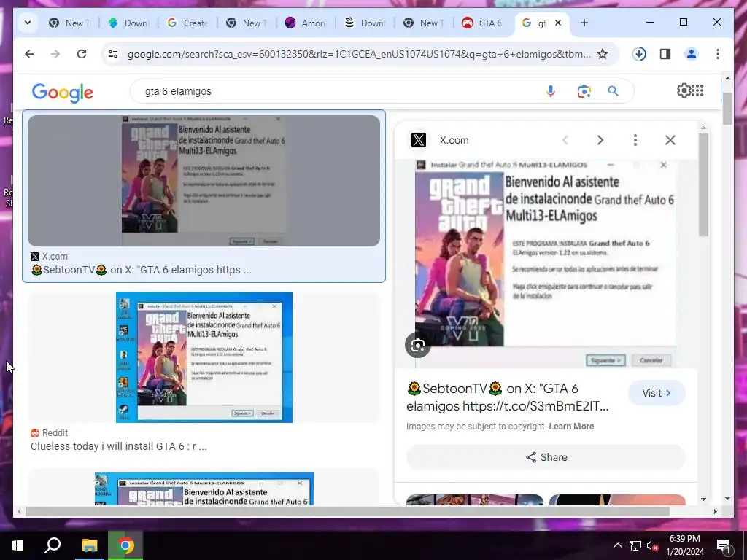
Task: Open Chrome downloads icon
Action: click(639, 54)
